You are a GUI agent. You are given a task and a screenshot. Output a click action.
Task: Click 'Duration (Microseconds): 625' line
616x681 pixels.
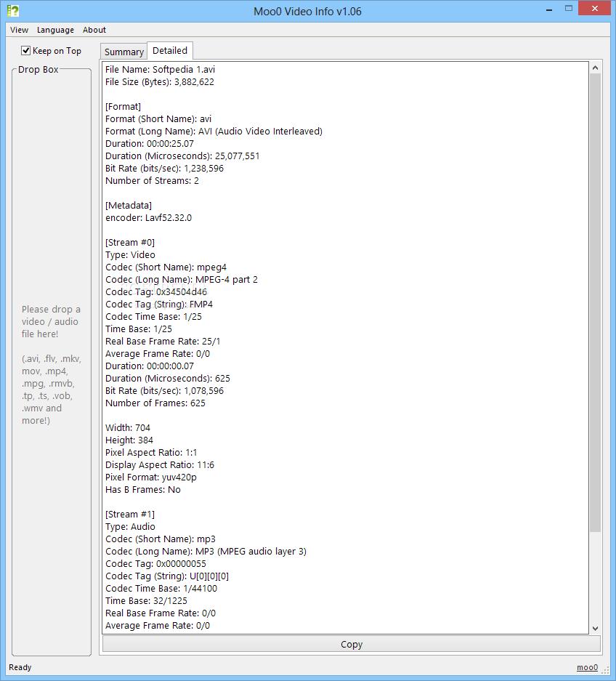(168, 378)
